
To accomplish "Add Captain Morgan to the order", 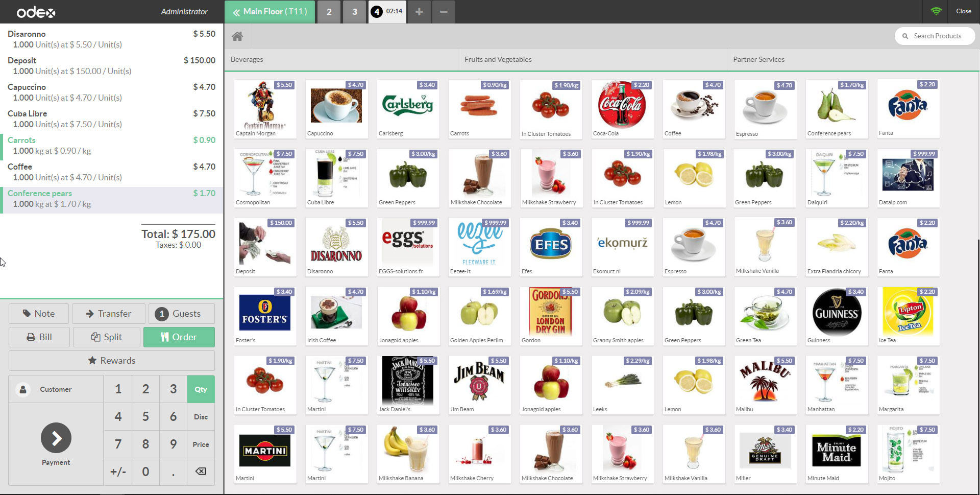I will 265,108.
